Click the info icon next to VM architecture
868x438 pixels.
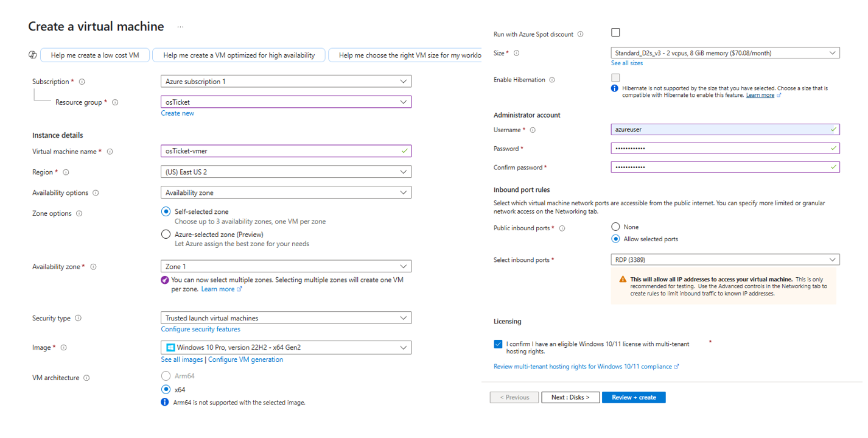coord(86,378)
